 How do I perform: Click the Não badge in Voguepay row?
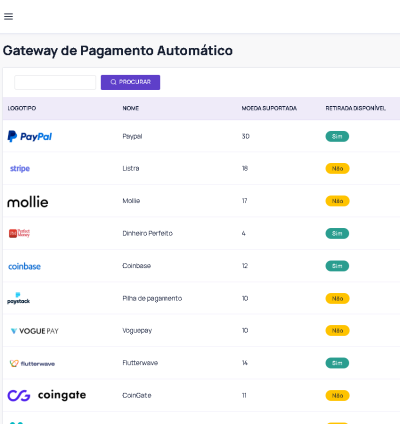coord(337,331)
